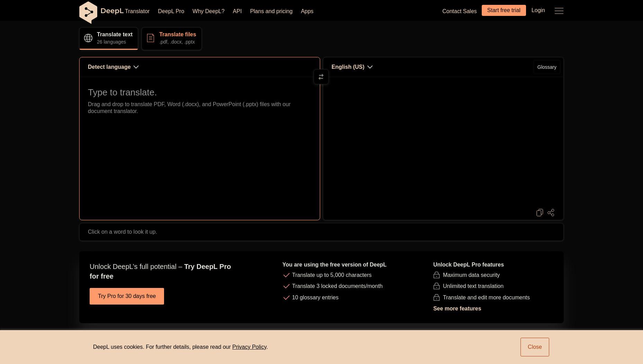Screen dimensions: 643x364
Task: Click the DeepL logo icon
Action: 88,12
